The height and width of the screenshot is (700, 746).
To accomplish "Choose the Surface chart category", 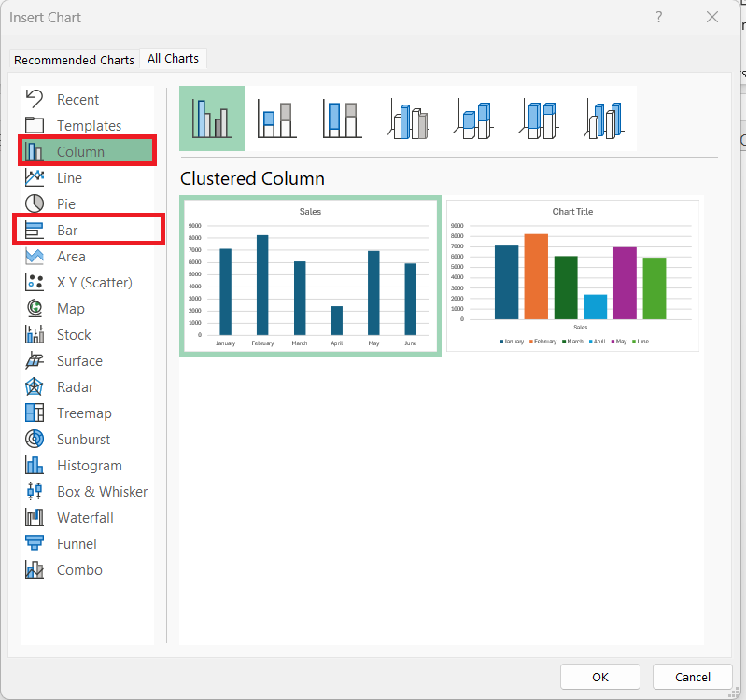I will coord(88,361).
